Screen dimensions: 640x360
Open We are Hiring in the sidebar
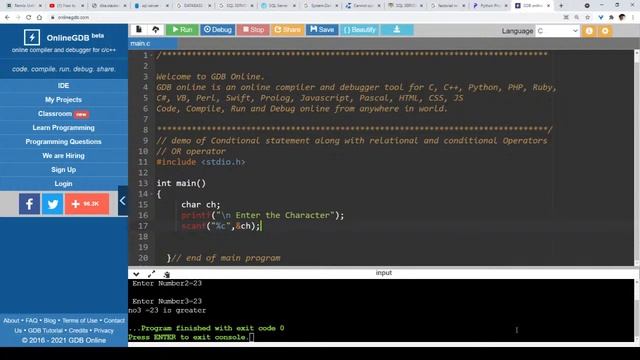pos(63,156)
